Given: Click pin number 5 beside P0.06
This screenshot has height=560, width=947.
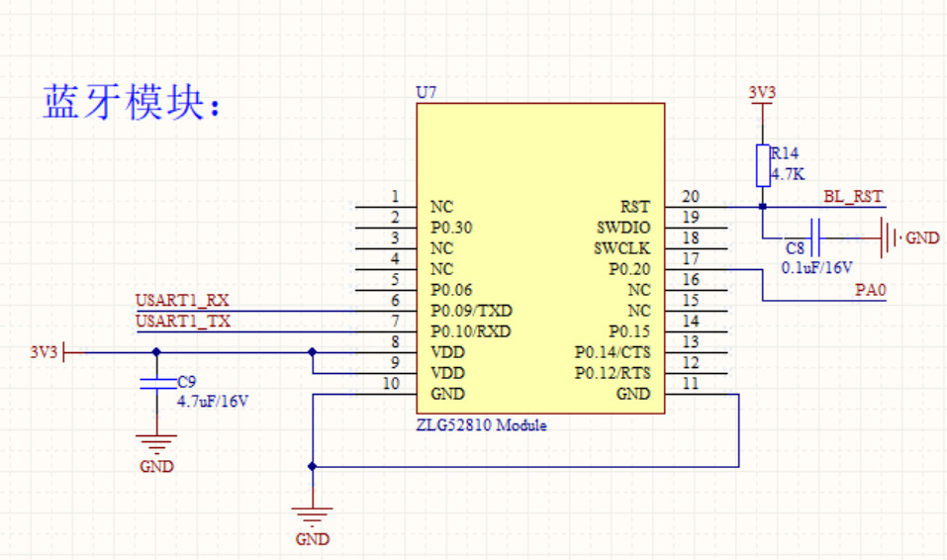Looking at the screenshot, I should tap(395, 279).
